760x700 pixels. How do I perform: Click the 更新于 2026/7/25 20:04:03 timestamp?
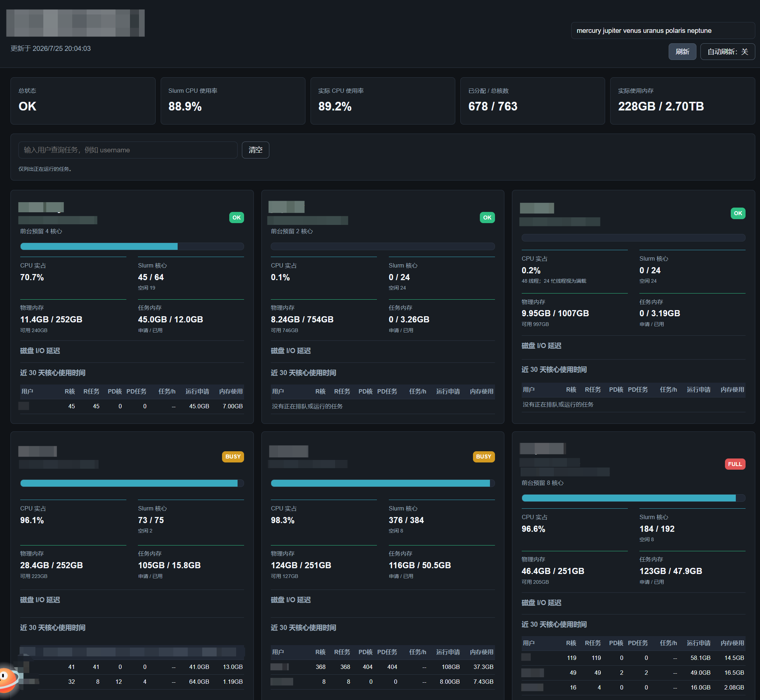51,48
